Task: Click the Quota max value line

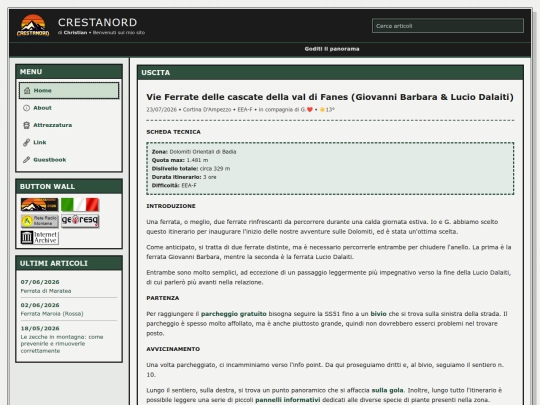Action: click(x=180, y=160)
